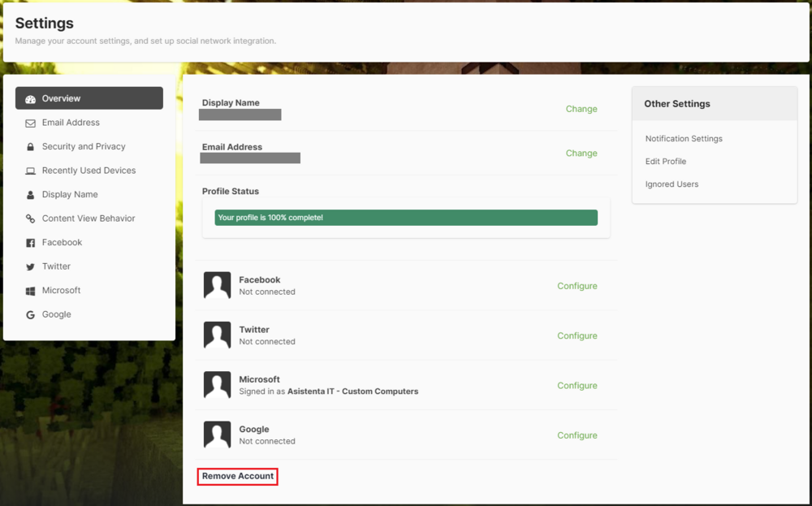Change the Display Name

pyautogui.click(x=581, y=109)
